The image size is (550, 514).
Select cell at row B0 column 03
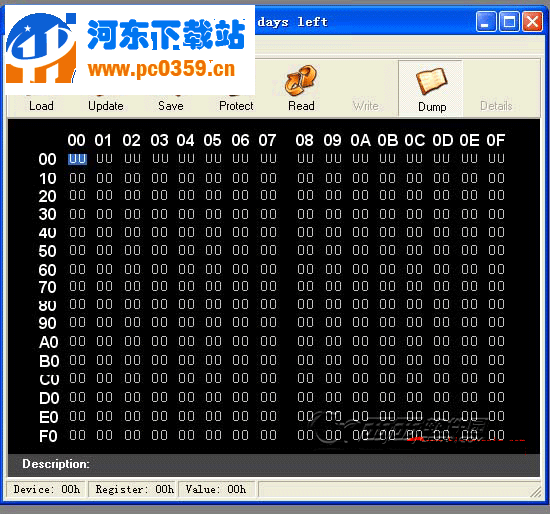pyautogui.click(x=160, y=360)
